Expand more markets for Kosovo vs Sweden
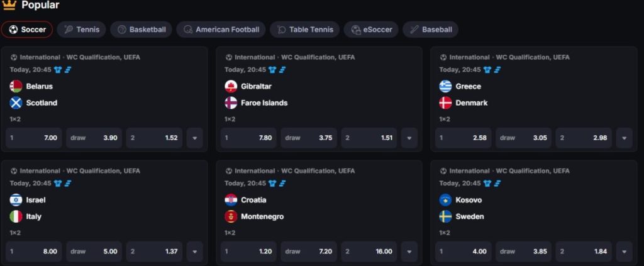 coord(624,252)
